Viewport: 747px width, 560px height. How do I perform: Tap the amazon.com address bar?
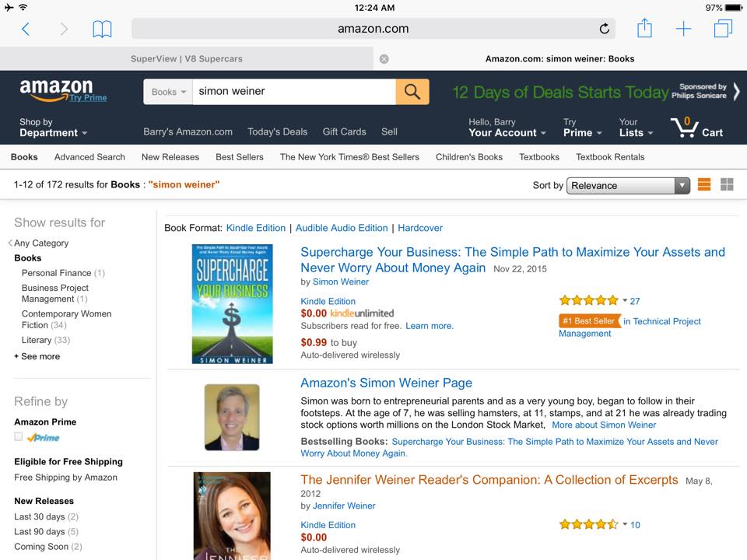[x=373, y=29]
